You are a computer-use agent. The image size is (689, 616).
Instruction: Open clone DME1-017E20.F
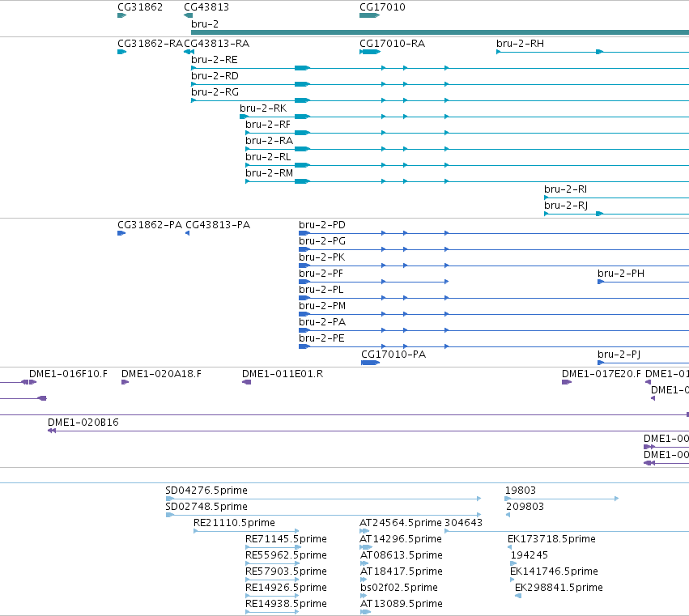[x=601, y=374]
